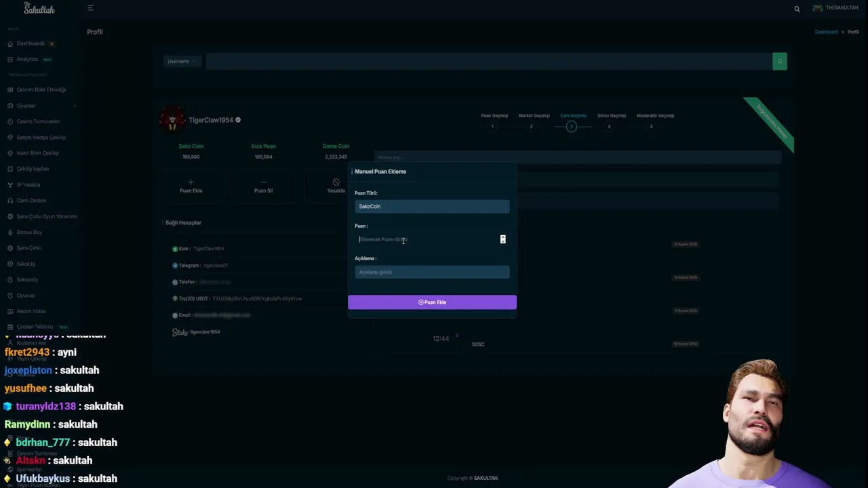Switch to Görev Geçmişi step tab
This screenshot has height=488, width=868.
click(x=612, y=121)
